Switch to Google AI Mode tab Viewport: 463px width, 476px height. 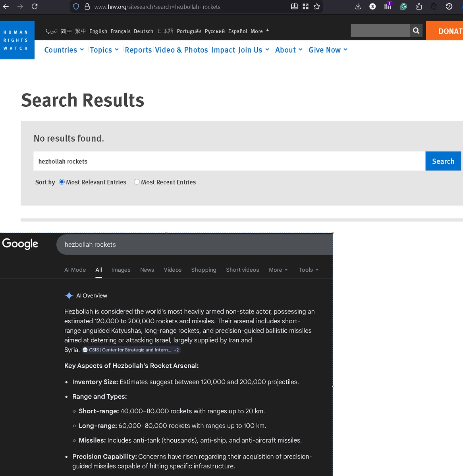[x=75, y=270]
